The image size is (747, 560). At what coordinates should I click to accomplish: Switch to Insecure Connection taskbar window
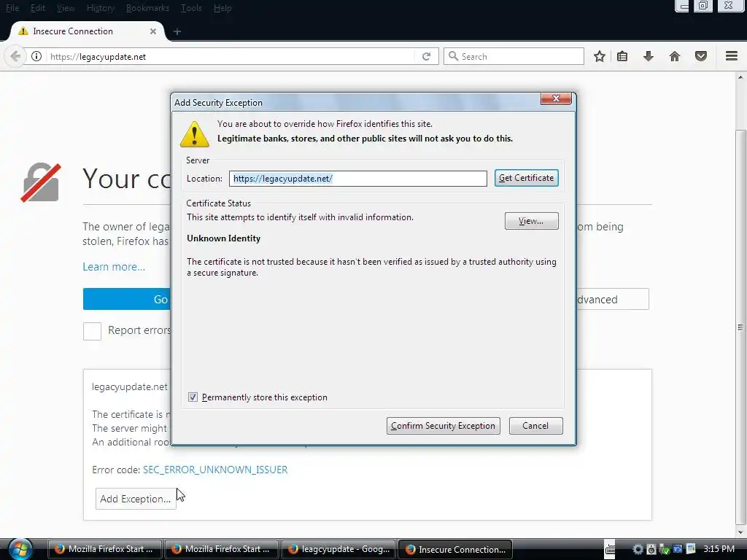455,549
